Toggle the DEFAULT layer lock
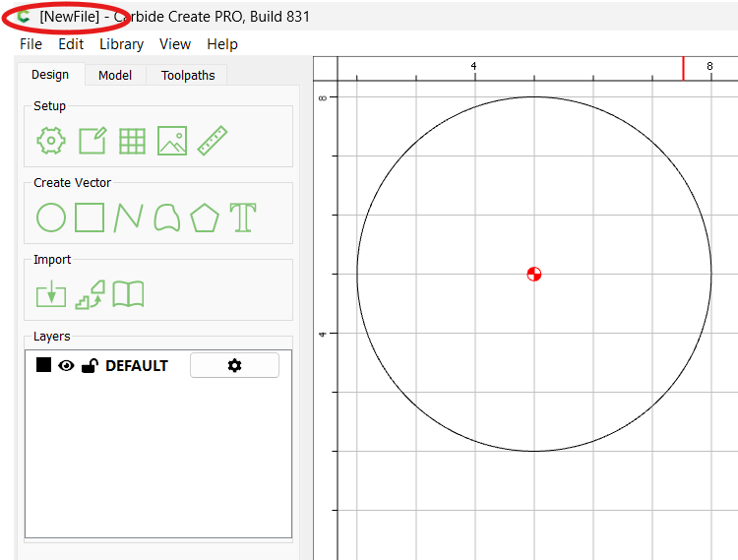The image size is (738, 560). pos(89,365)
